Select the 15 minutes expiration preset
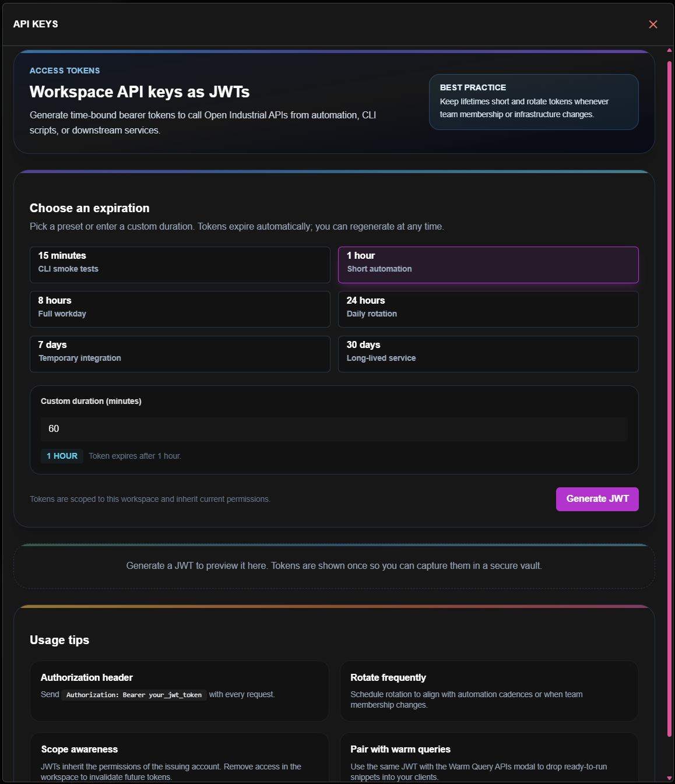The image size is (675, 784). pyautogui.click(x=180, y=265)
